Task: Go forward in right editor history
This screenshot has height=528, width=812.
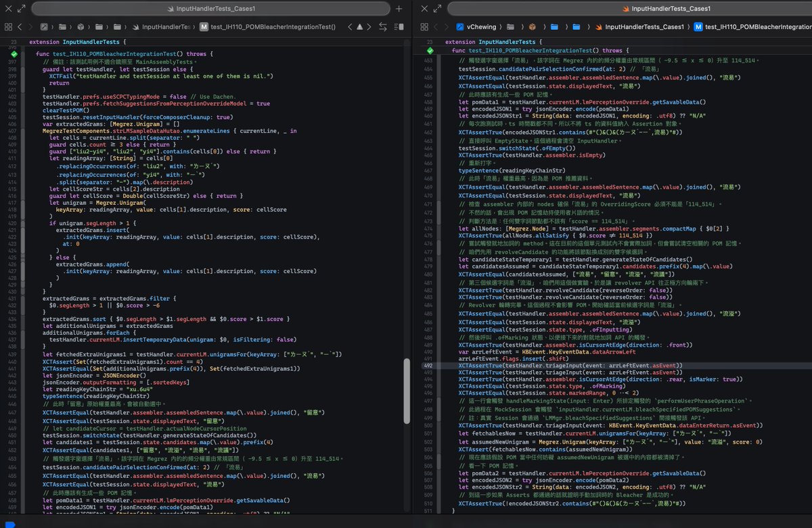Action: (447, 27)
